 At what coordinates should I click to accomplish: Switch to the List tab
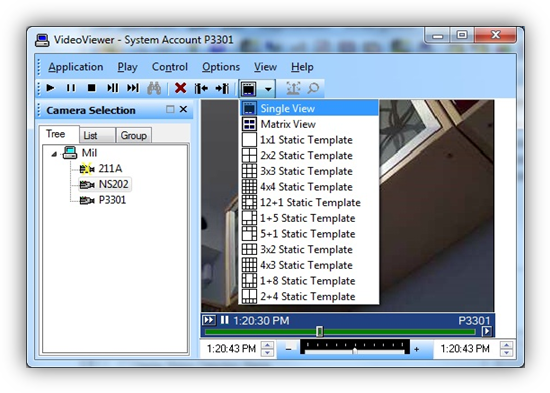point(90,135)
